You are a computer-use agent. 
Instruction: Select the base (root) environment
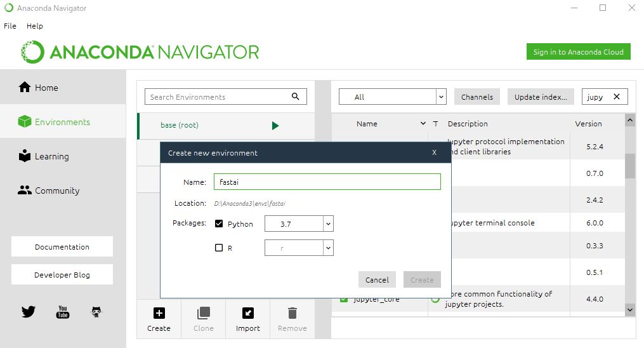227,125
